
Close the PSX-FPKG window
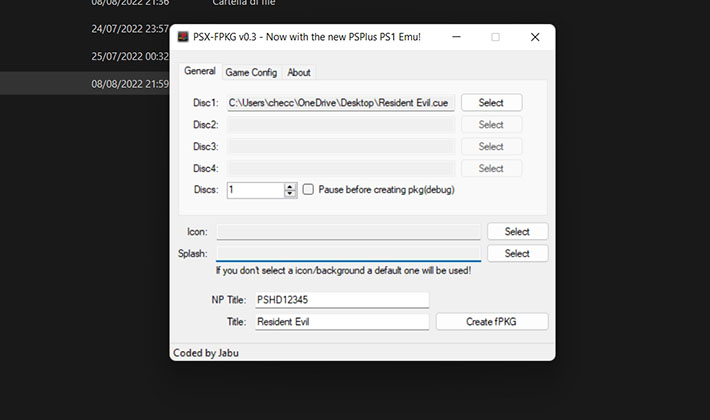coord(535,37)
